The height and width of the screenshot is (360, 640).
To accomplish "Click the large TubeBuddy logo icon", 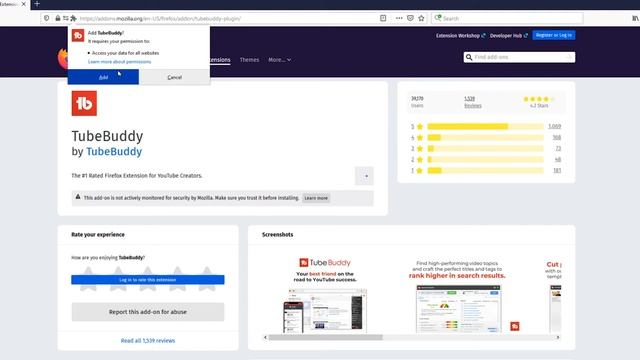I will pyautogui.click(x=84, y=103).
